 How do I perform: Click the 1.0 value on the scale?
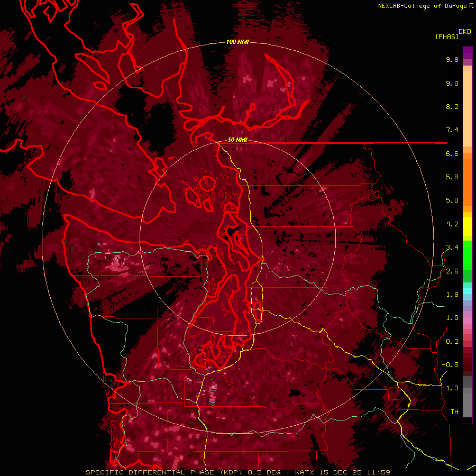(x=452, y=318)
